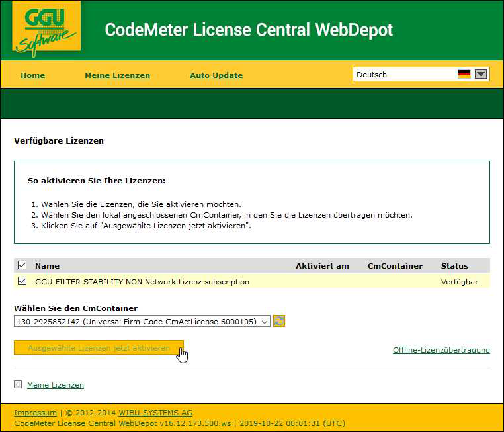The width and height of the screenshot is (504, 432).
Task: Go to Home in navigation bar
Action: coord(32,75)
